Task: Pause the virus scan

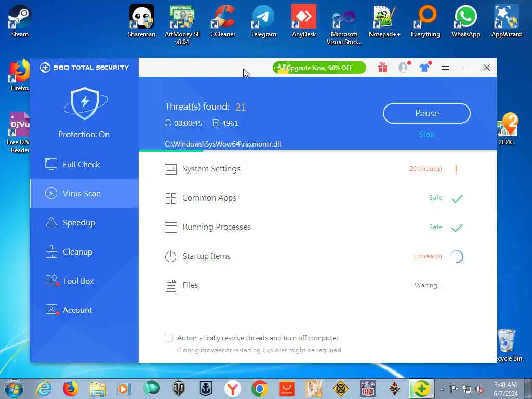Action: point(427,113)
